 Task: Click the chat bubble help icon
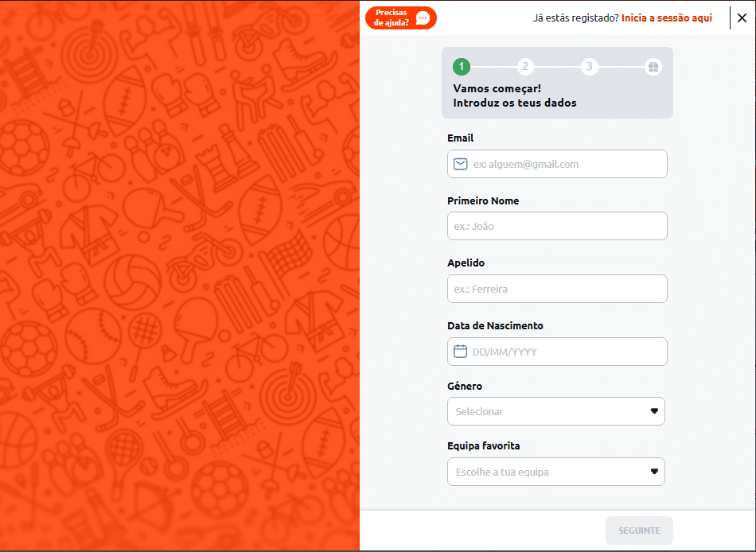click(423, 18)
